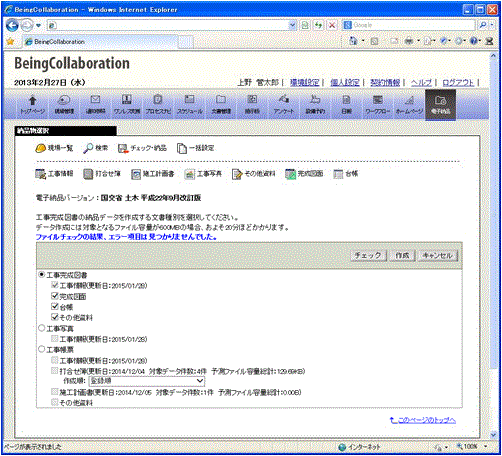Image resolution: width=502 pixels, height=456 pixels.
Task: Expand the Home button dropdown arrow
Action: tap(363, 41)
